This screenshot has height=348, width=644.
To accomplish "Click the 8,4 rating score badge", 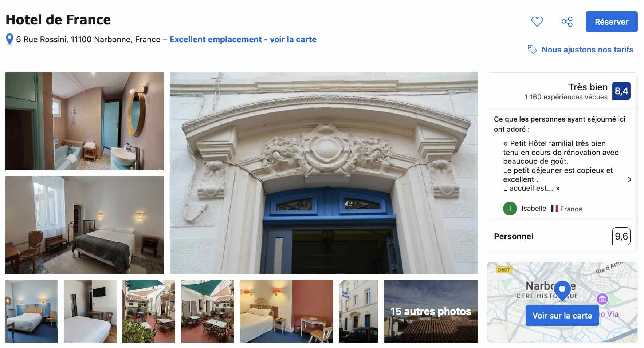I will pos(621,91).
